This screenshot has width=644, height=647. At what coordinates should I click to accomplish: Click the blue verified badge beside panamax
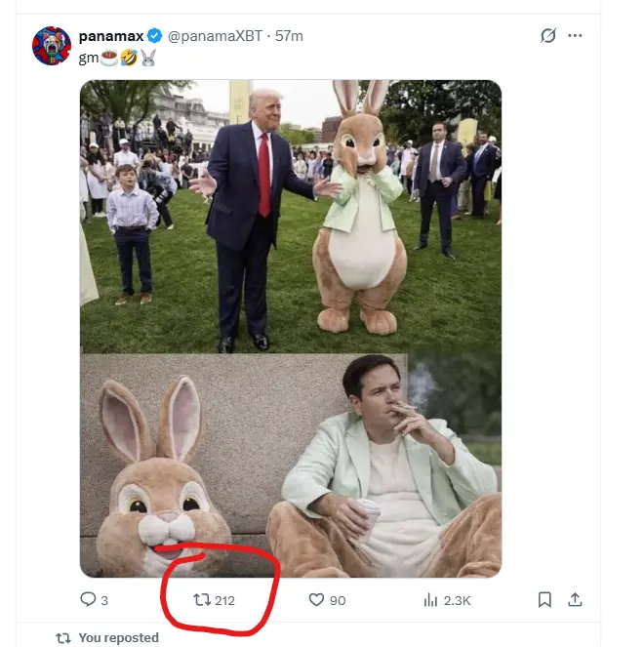[155, 36]
